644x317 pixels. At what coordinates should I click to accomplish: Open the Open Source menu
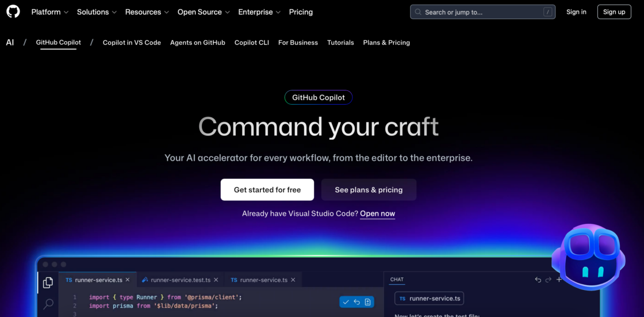coord(204,12)
